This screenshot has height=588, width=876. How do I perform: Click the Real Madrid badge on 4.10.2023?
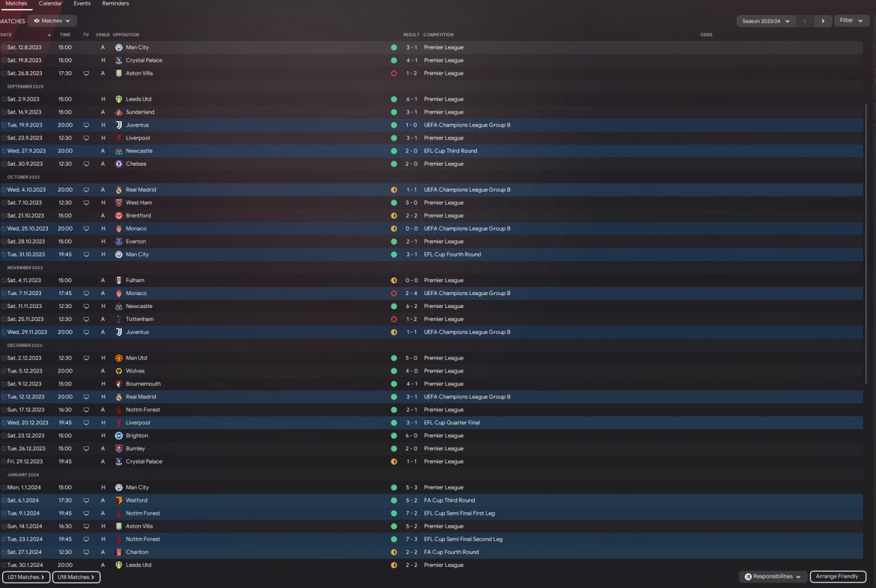(x=118, y=190)
